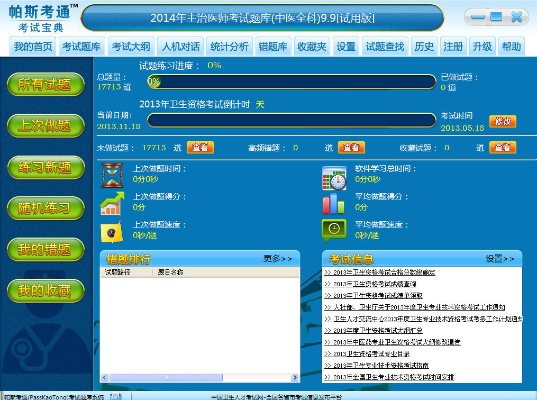537x400 pixels.
Task: Click 查看 button for 高频错题
Action: [351, 148]
